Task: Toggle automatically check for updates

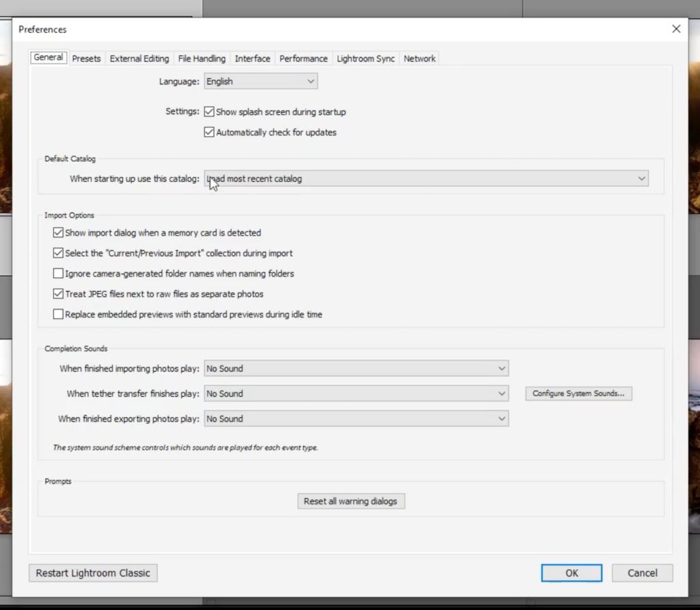Action: (x=209, y=132)
